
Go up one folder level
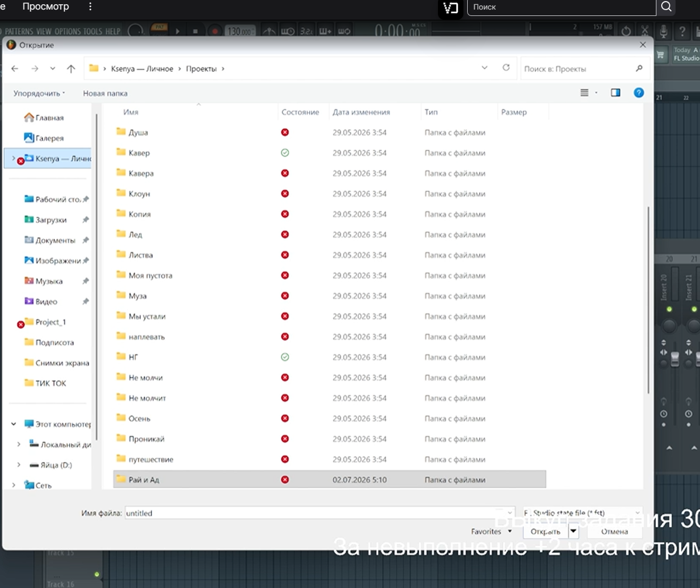click(x=71, y=69)
